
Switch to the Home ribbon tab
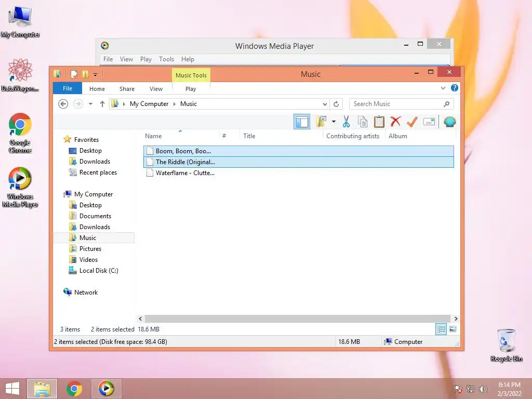click(97, 88)
